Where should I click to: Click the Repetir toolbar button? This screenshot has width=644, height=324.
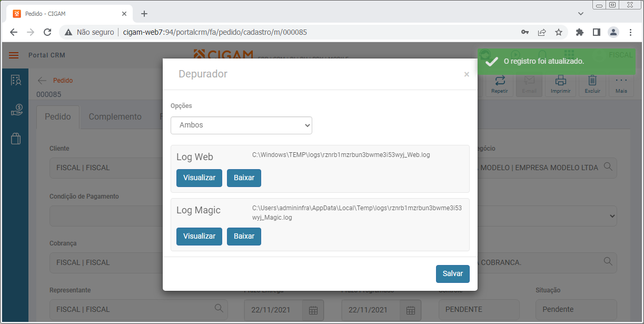click(500, 84)
